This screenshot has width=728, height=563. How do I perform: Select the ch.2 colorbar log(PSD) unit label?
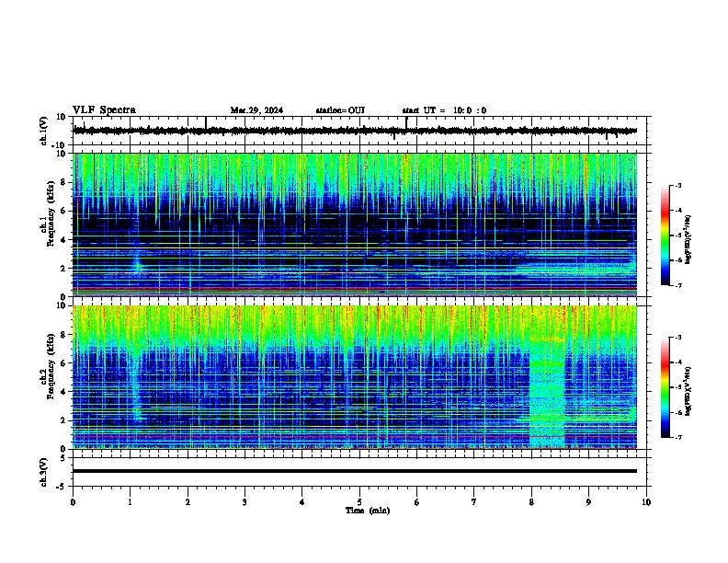tap(688, 391)
